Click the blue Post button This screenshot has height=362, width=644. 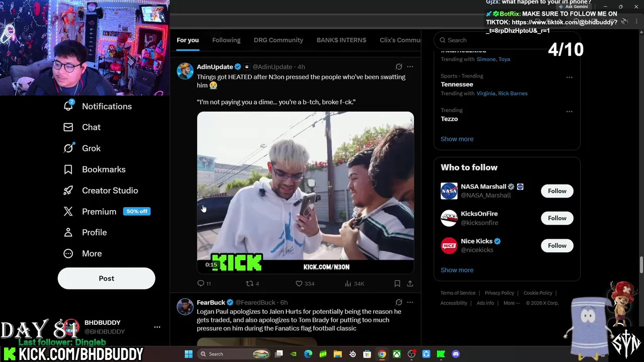pos(106,278)
